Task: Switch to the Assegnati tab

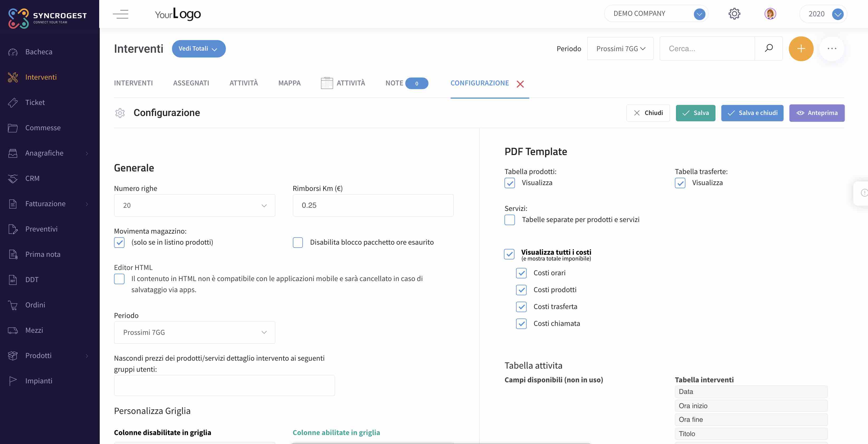Action: tap(191, 83)
